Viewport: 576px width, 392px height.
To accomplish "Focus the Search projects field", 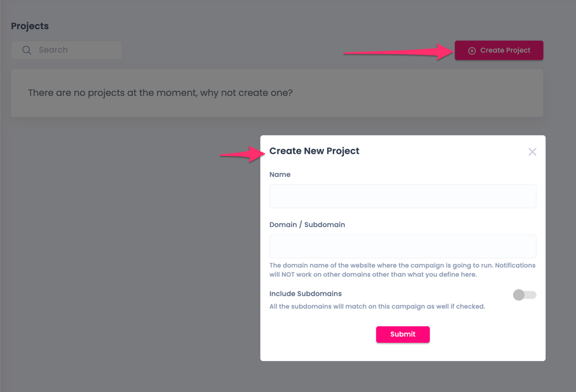I will click(x=74, y=50).
